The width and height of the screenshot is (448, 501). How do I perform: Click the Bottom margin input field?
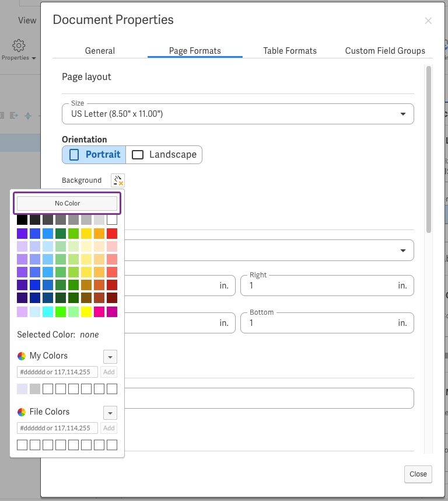(x=327, y=323)
